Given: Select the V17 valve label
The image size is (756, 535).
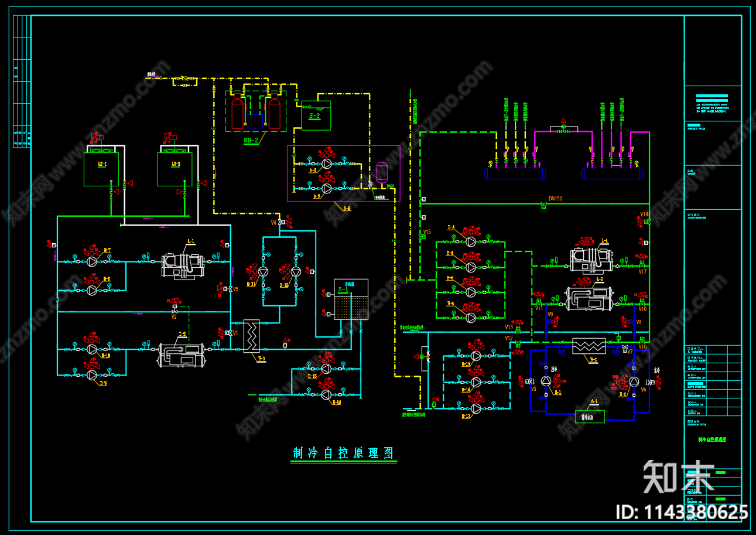Looking at the screenshot, I should (x=642, y=271).
